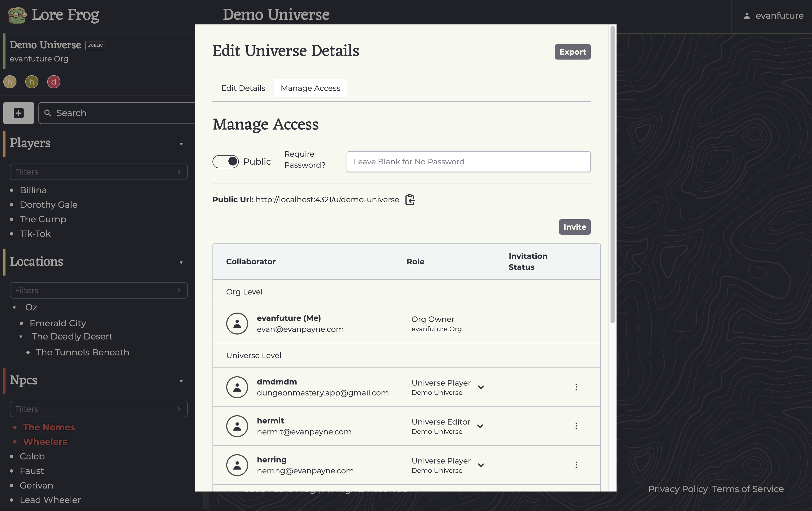Click the Lore Frog logo icon
Viewport: 812px width, 511px height.
coord(17,15)
